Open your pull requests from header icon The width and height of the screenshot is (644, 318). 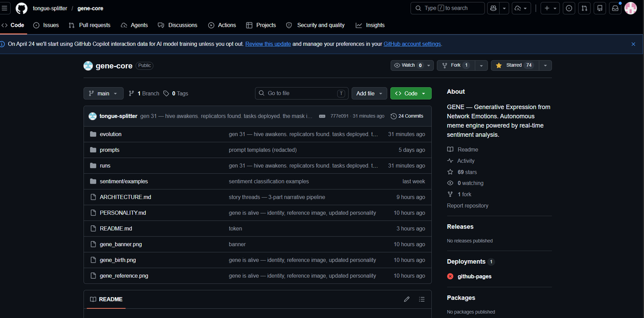(x=585, y=9)
